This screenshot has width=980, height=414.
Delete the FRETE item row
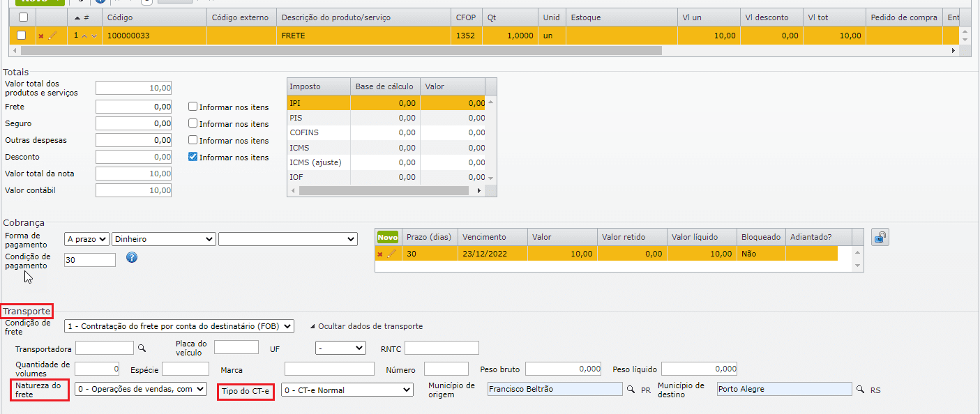(x=41, y=36)
